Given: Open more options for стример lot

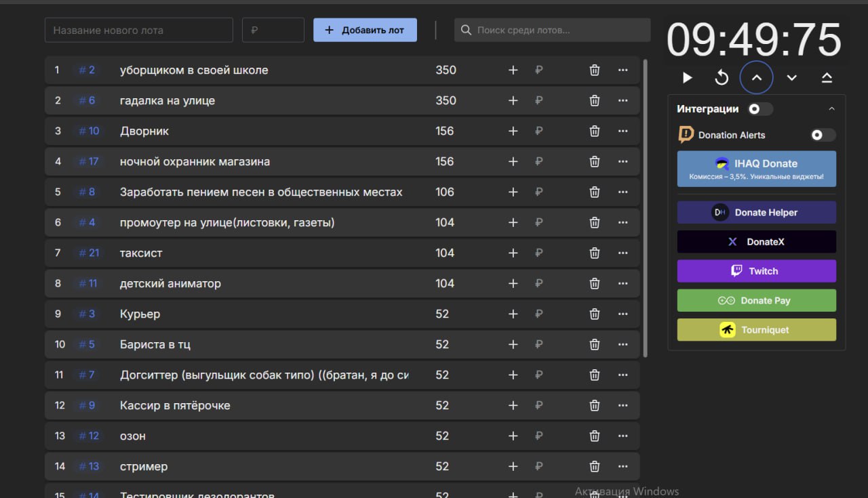Looking at the screenshot, I should click(x=623, y=466).
